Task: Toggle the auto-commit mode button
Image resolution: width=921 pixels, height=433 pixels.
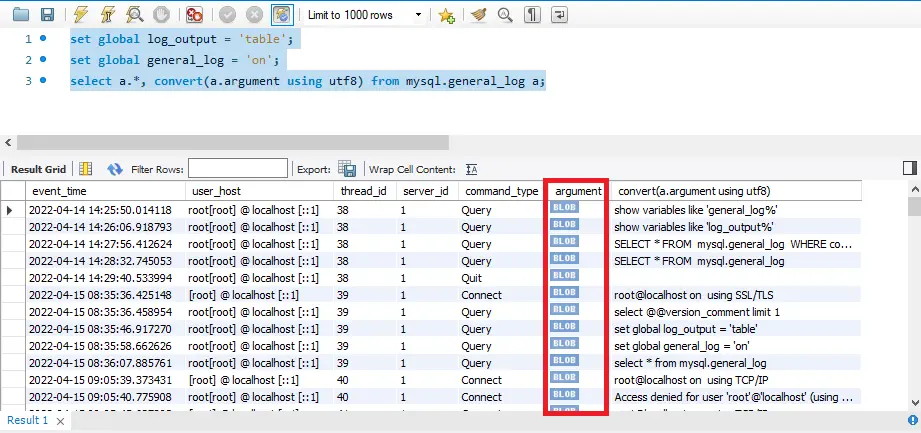Action: pyautogui.click(x=282, y=15)
